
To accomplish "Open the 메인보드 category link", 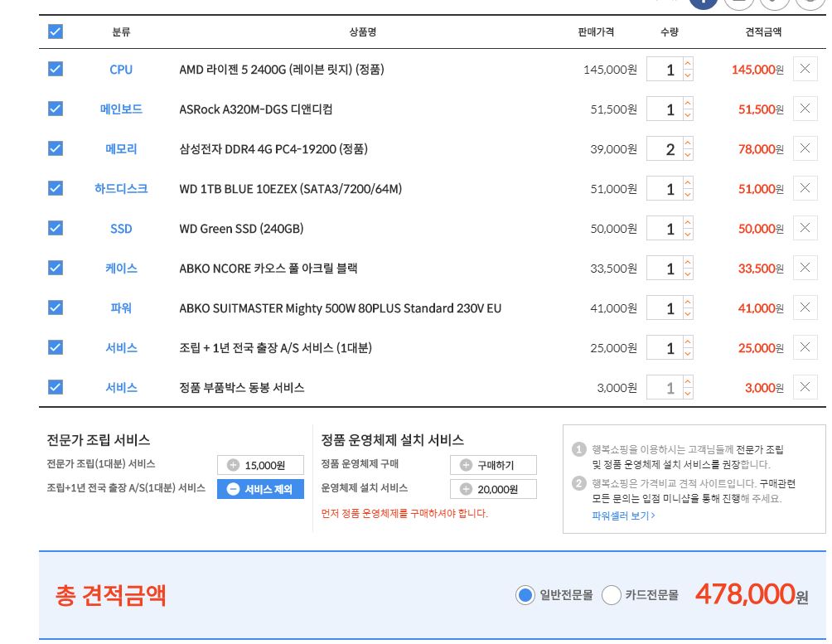I will (x=121, y=109).
